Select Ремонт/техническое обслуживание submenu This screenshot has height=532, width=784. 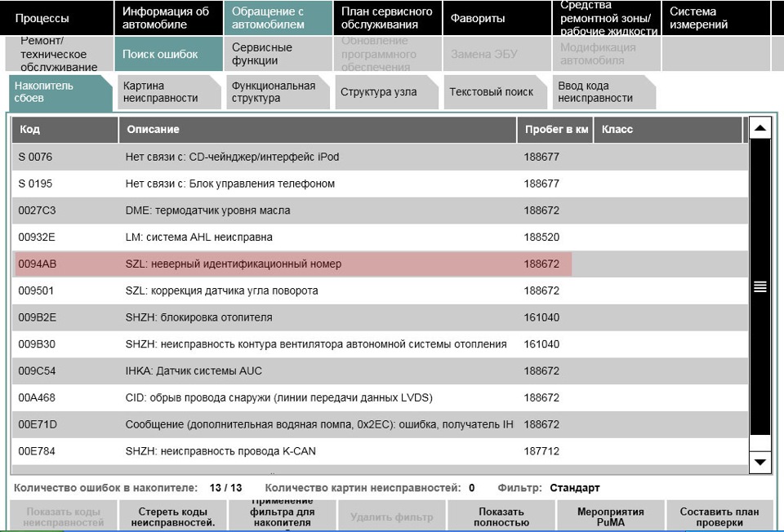coord(60,54)
